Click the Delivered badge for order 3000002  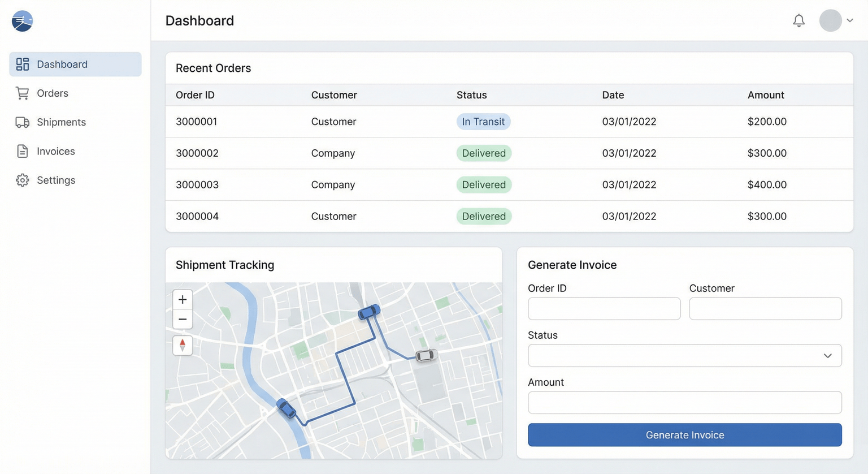click(483, 153)
